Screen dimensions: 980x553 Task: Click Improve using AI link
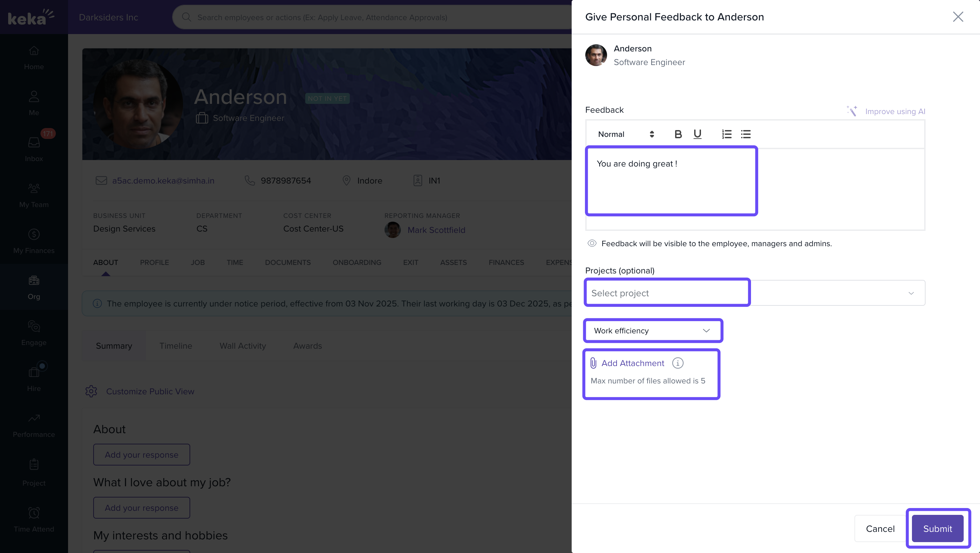[x=895, y=111]
